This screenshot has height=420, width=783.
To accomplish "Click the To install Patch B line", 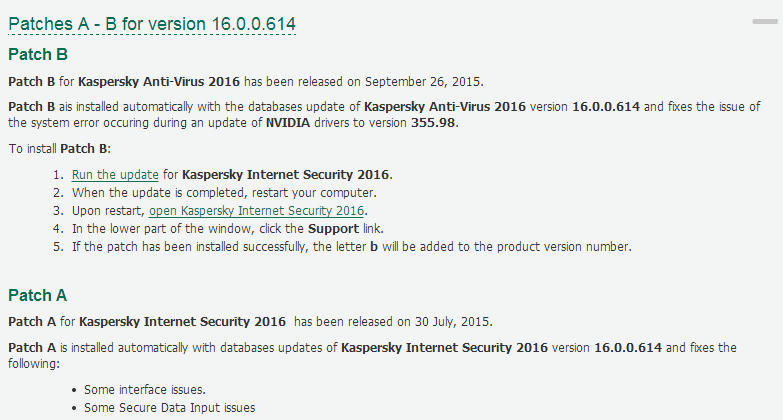I will pyautogui.click(x=59, y=149).
